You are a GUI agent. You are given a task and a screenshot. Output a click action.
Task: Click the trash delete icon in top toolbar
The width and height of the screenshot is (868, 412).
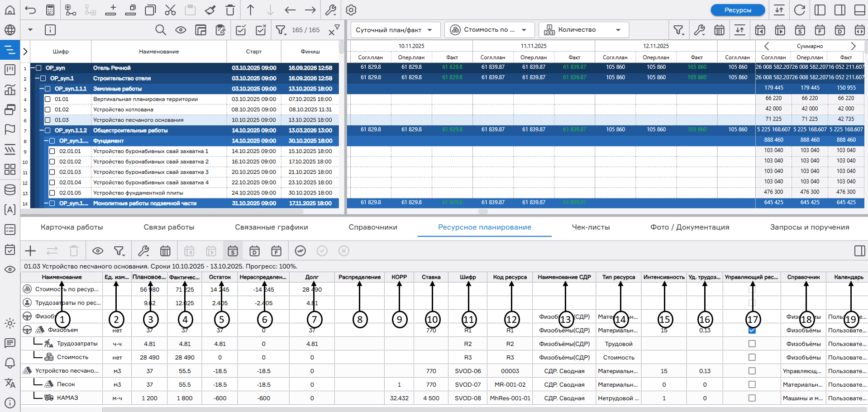230,10
